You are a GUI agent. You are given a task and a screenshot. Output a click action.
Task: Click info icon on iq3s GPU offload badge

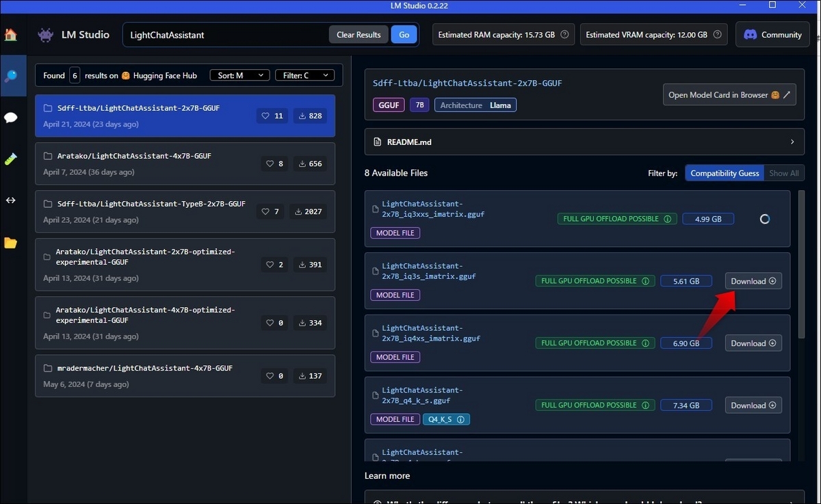pos(644,281)
